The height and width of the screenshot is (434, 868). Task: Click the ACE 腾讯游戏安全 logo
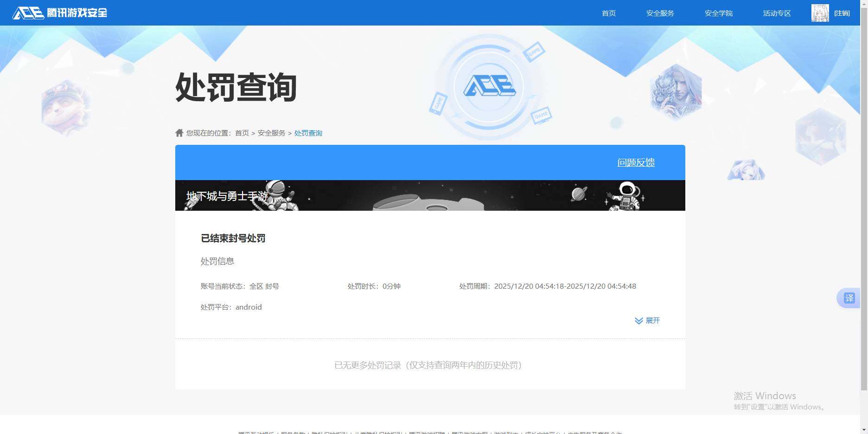point(59,13)
